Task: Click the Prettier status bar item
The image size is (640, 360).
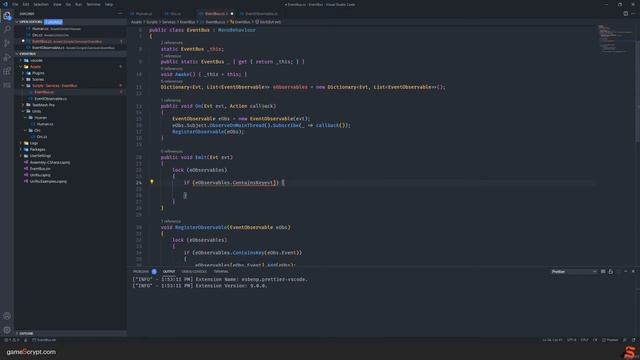Action: 611,340
